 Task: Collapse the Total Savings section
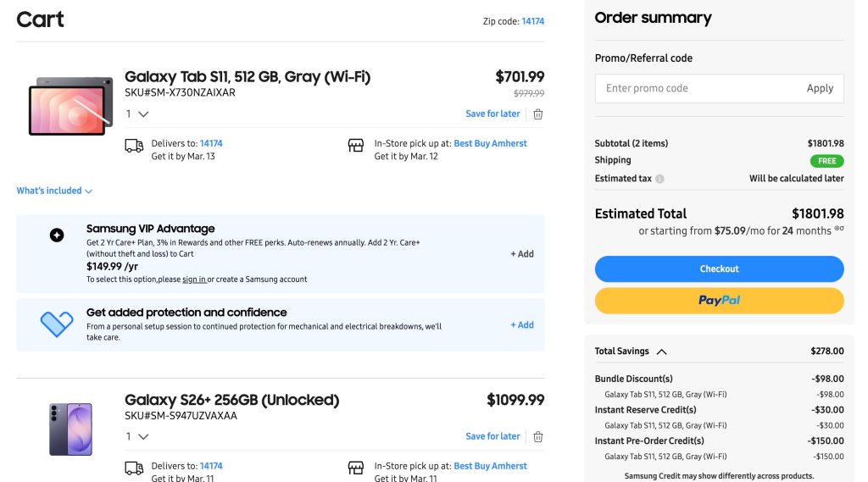[661, 352]
